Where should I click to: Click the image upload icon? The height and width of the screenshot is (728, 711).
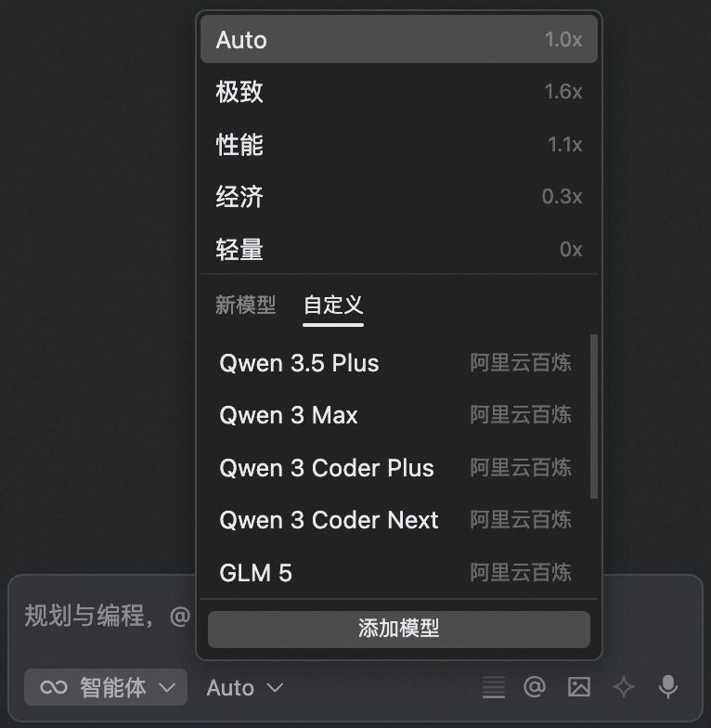578,687
